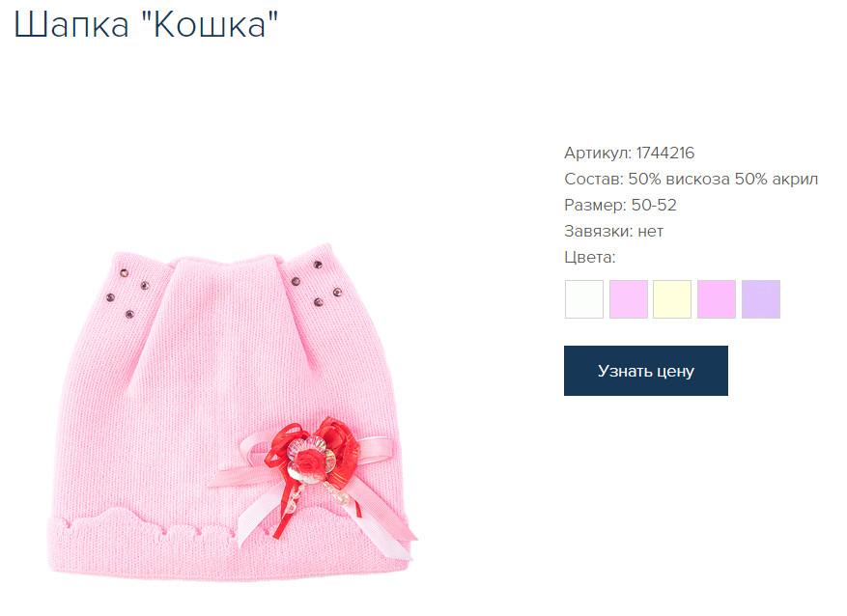Click the Узнать цену button
Image resolution: width=847 pixels, height=616 pixels.
pyautogui.click(x=645, y=371)
